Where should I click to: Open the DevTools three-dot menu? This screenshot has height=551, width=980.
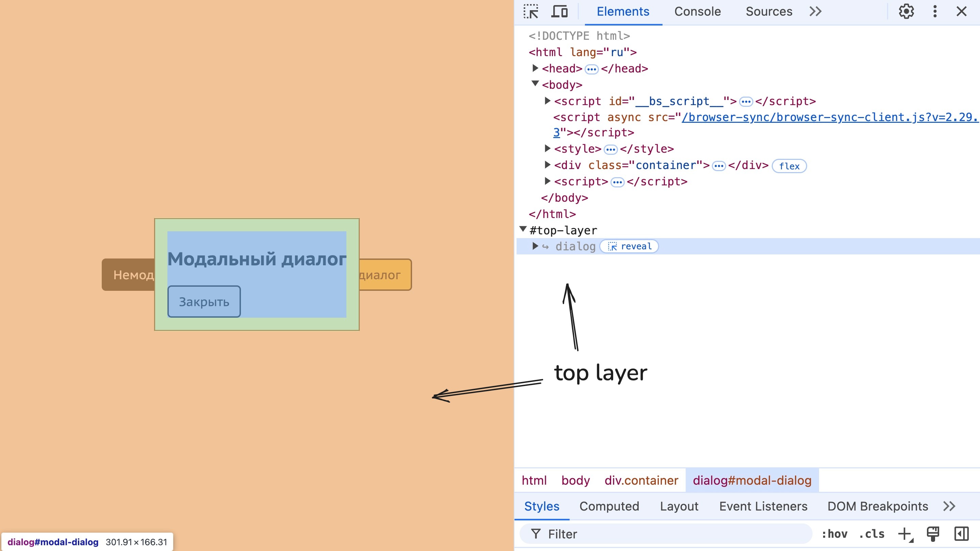pos(935,12)
